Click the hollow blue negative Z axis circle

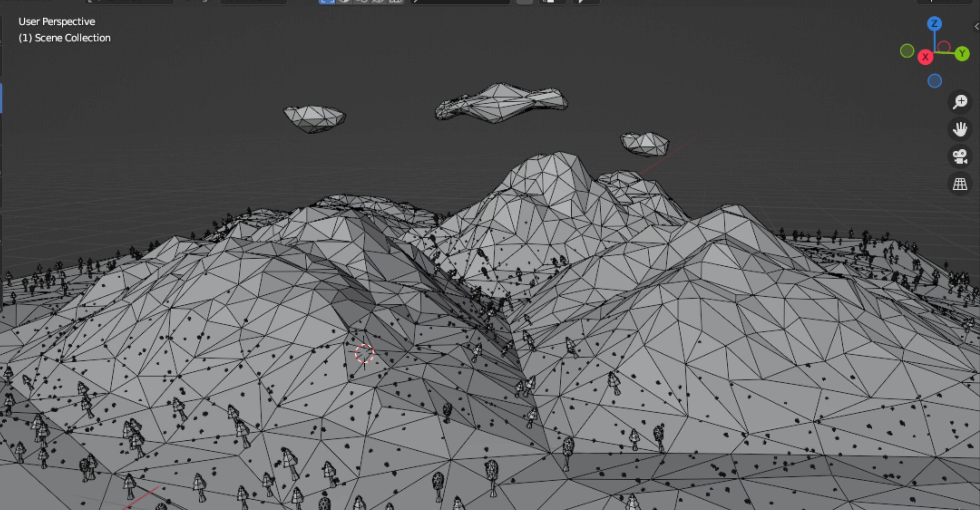pyautogui.click(x=935, y=81)
